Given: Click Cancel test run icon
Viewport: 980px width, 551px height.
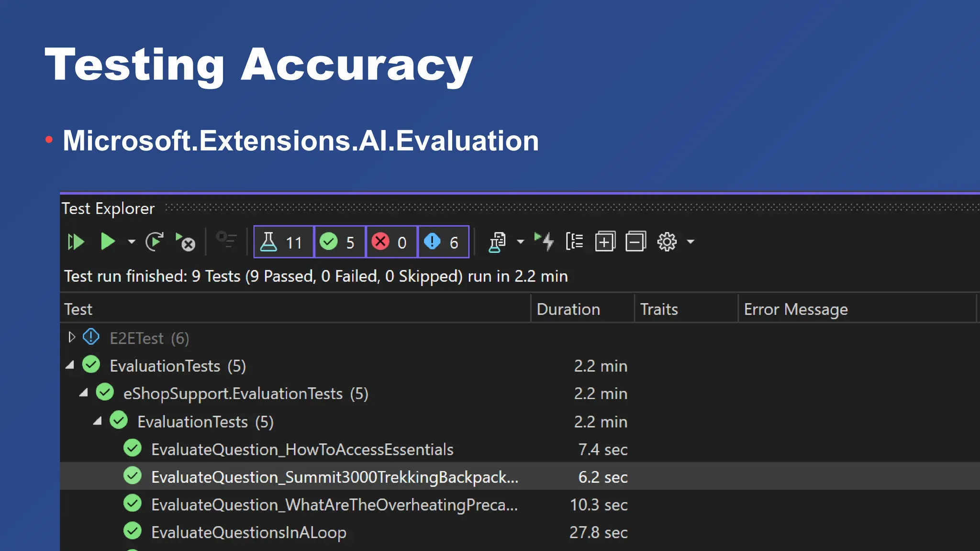Looking at the screenshot, I should 186,242.
